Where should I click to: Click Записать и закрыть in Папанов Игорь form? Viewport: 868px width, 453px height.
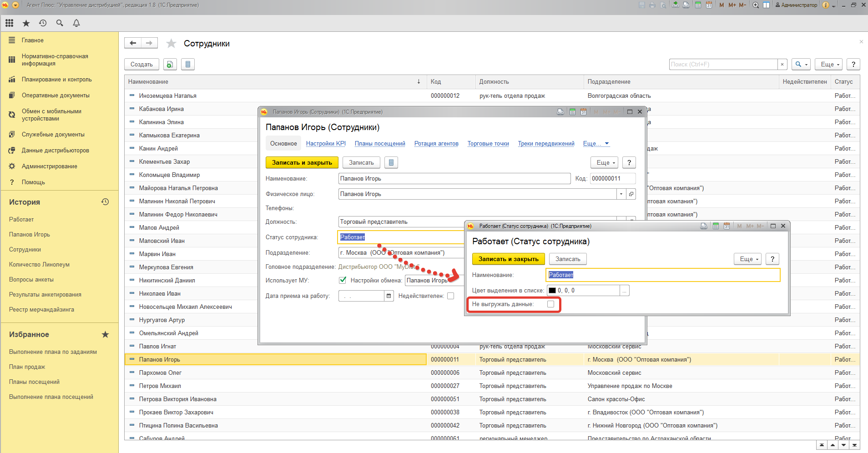[302, 162]
